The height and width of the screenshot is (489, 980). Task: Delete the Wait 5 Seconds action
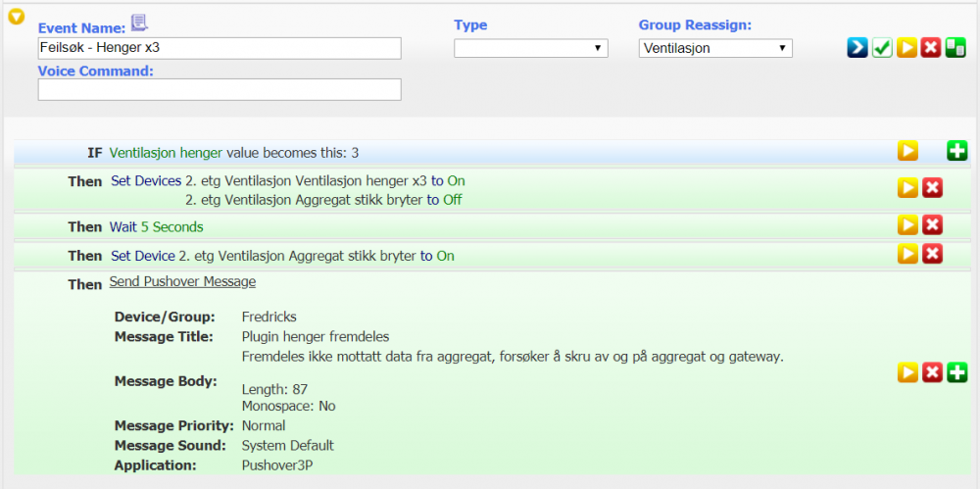[x=933, y=225]
